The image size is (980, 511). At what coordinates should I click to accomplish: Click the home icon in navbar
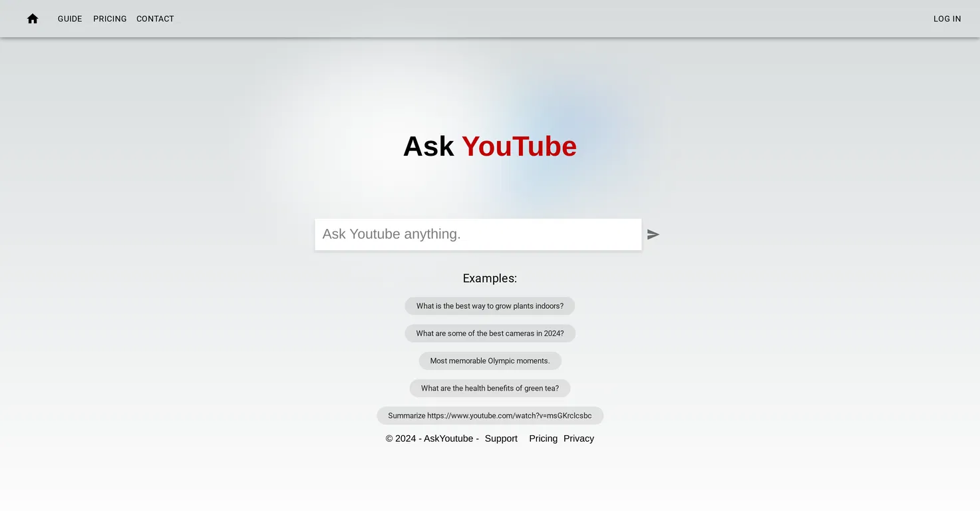click(33, 19)
